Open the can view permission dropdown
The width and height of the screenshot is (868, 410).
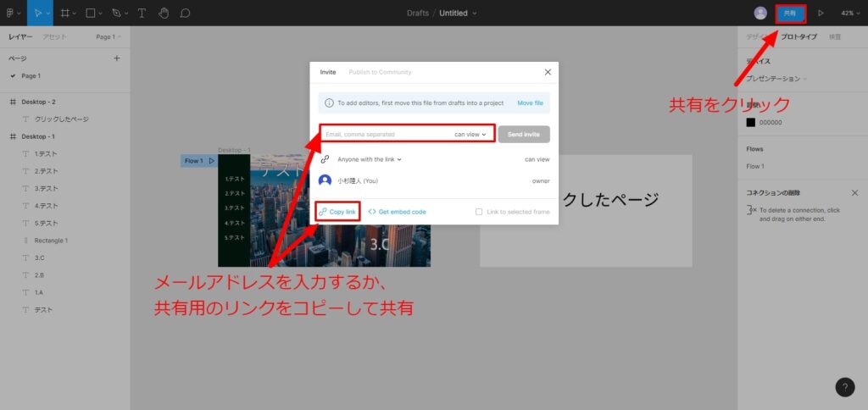470,134
